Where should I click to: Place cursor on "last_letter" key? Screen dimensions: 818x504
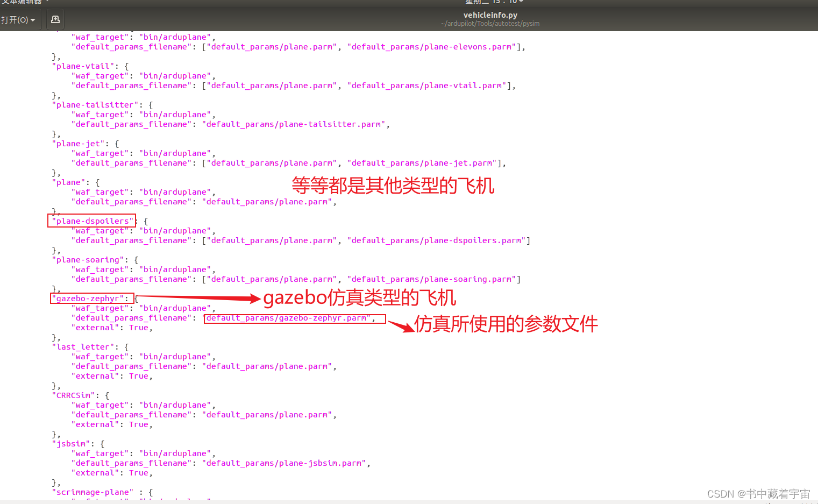pos(83,347)
